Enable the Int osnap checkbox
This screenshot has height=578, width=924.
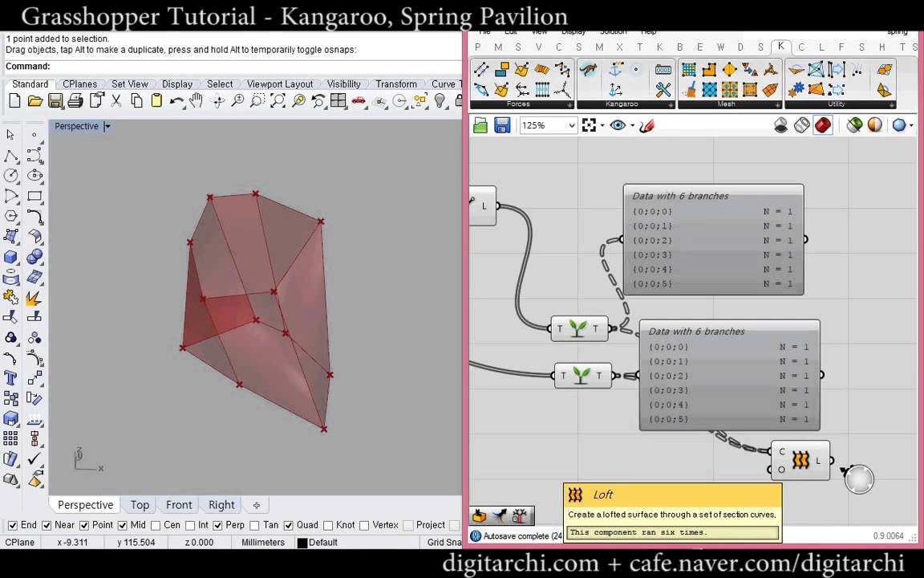click(190, 525)
